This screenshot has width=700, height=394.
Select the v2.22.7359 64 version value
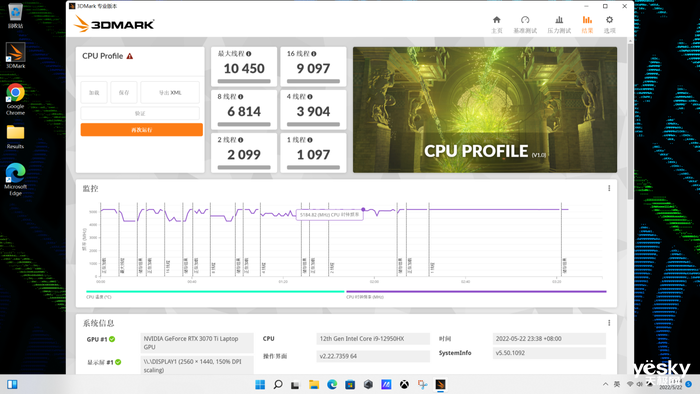pos(373,356)
